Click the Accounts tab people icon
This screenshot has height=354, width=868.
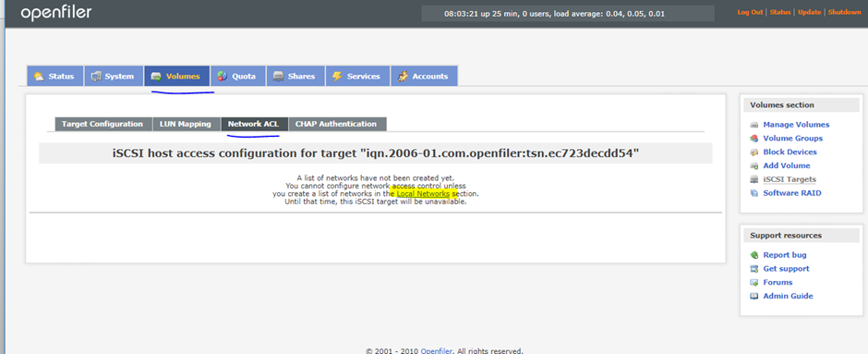point(403,77)
